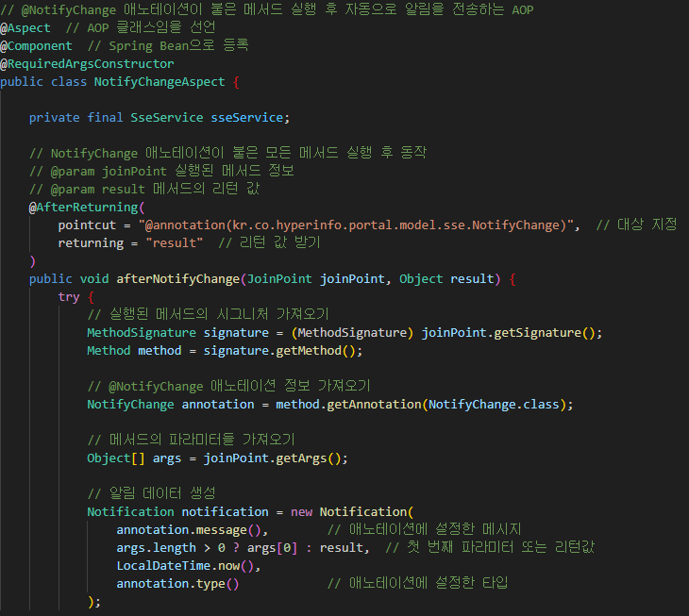Screen dimensions: 689x616
Task: Click the new Notification constructor call
Action: click(x=351, y=512)
